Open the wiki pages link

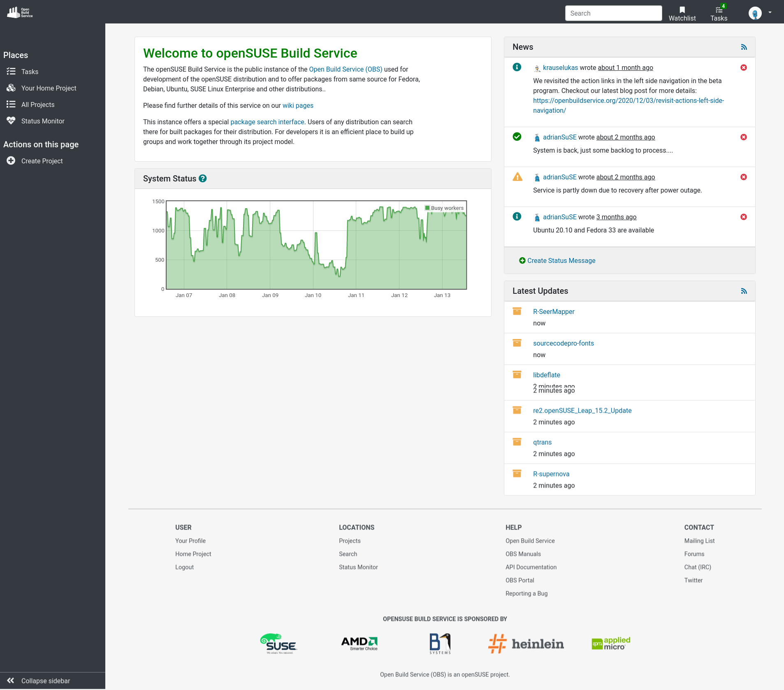pos(298,105)
